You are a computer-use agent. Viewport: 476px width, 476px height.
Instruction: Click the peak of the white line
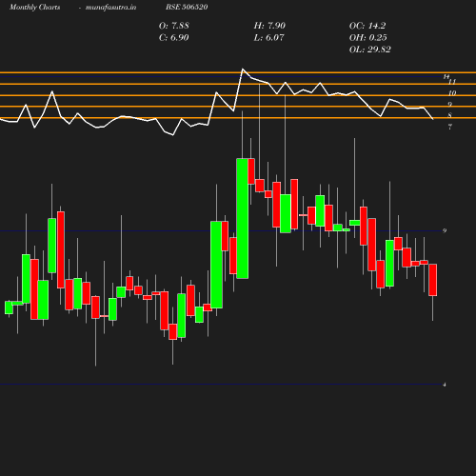tap(243, 69)
